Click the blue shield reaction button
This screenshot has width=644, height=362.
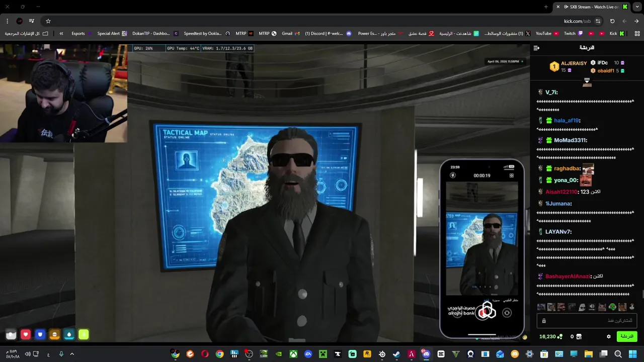coord(40,334)
